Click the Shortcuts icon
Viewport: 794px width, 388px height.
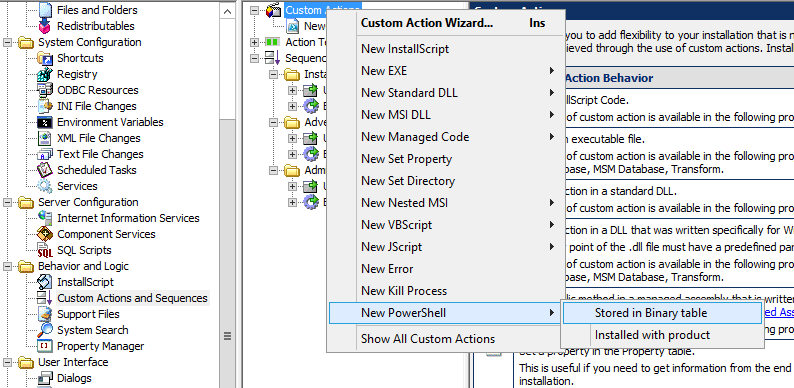click(x=45, y=58)
